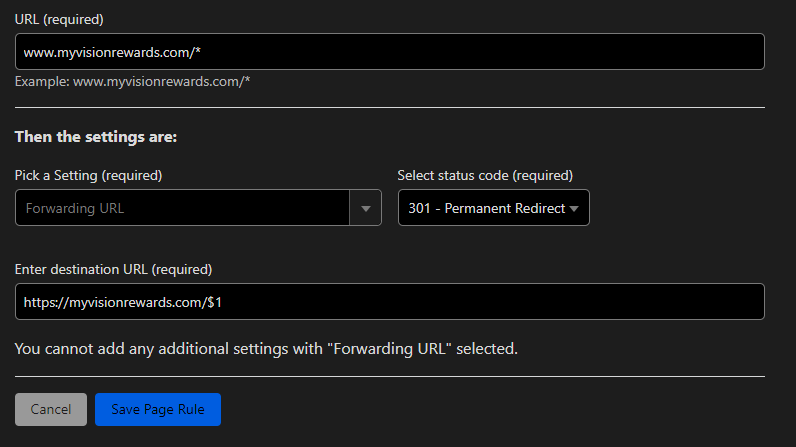Open the 301 Permanent Redirect status code dropdown
The width and height of the screenshot is (796, 447).
pos(493,208)
